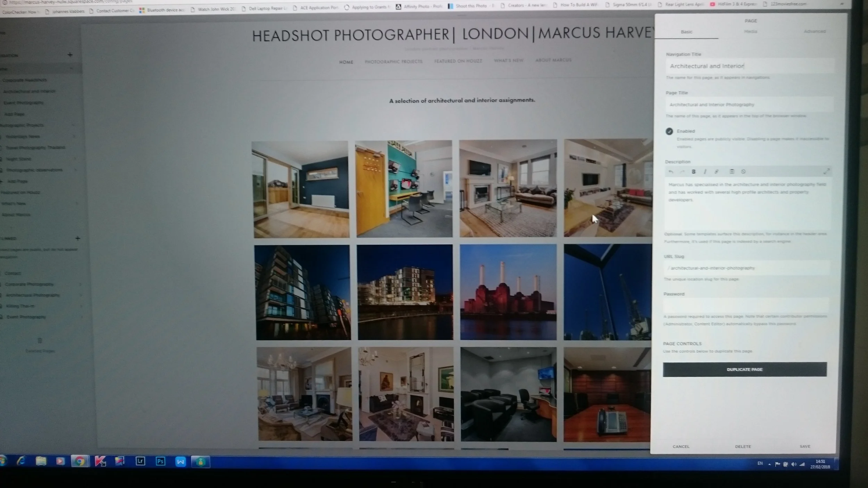Switch to the Advanced tab
Image resolution: width=868 pixels, height=488 pixels.
(x=814, y=32)
